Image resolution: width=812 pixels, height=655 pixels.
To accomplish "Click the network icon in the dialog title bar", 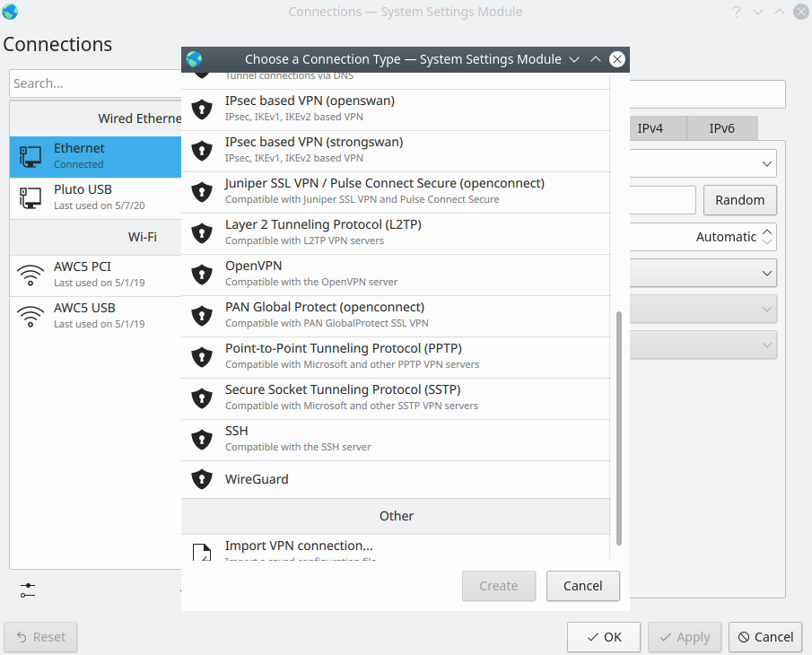I will (194, 59).
